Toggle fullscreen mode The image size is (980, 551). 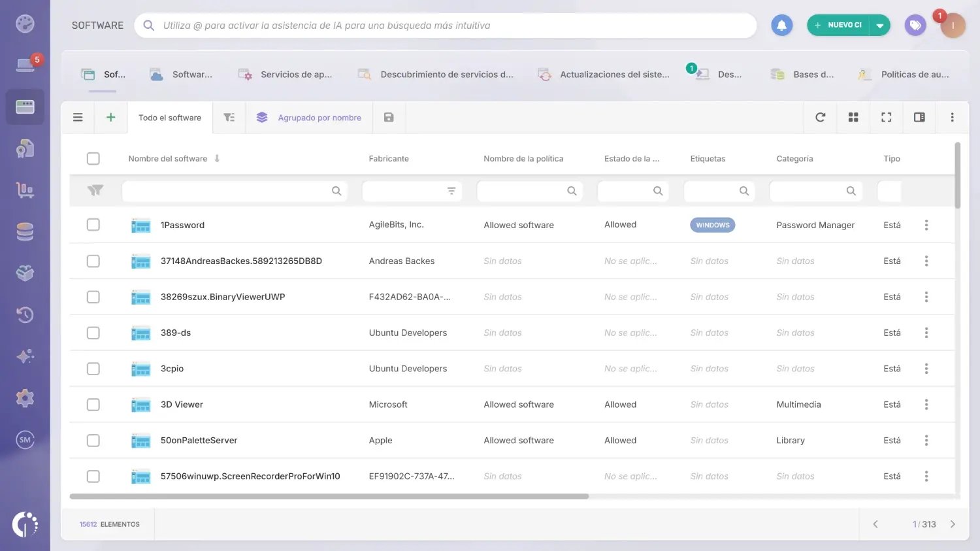[x=887, y=118]
